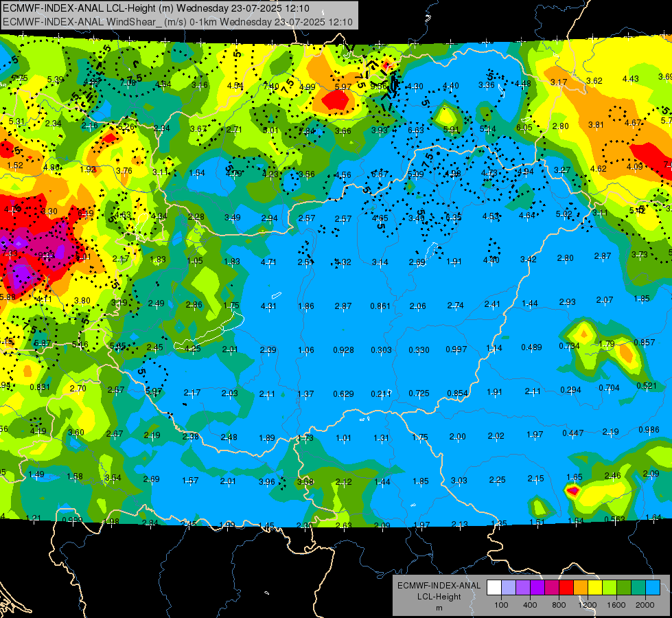Click the light purple legend swatch

(x=523, y=588)
